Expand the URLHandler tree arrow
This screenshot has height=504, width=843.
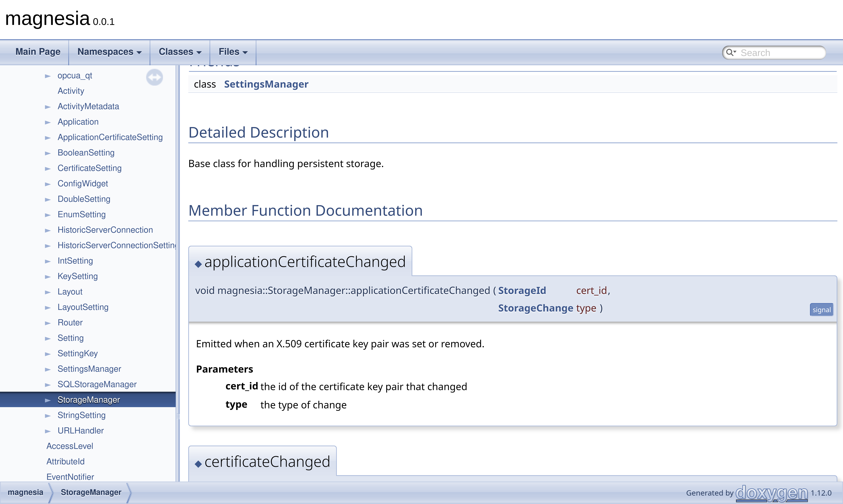[x=48, y=431]
